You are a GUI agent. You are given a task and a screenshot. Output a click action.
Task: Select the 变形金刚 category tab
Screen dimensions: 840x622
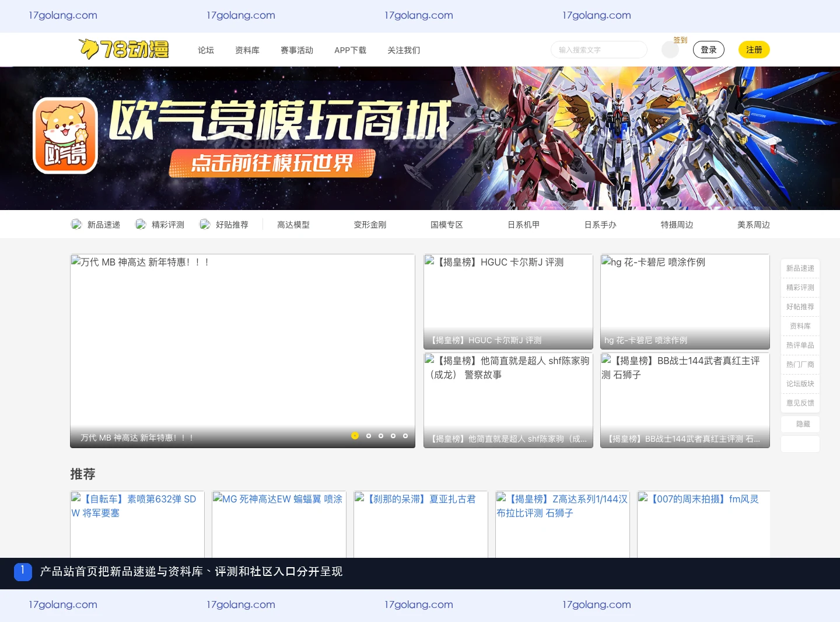tap(370, 225)
